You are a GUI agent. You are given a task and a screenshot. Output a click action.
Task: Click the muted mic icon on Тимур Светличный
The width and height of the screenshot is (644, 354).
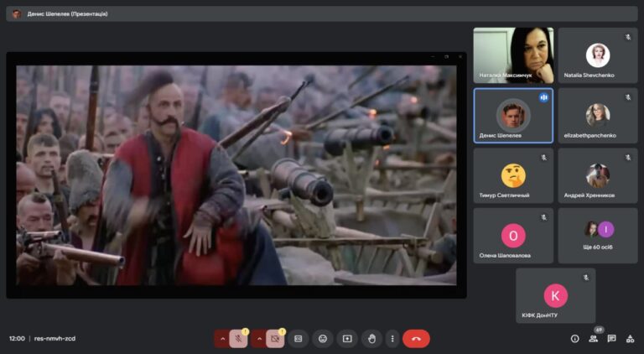coord(543,158)
